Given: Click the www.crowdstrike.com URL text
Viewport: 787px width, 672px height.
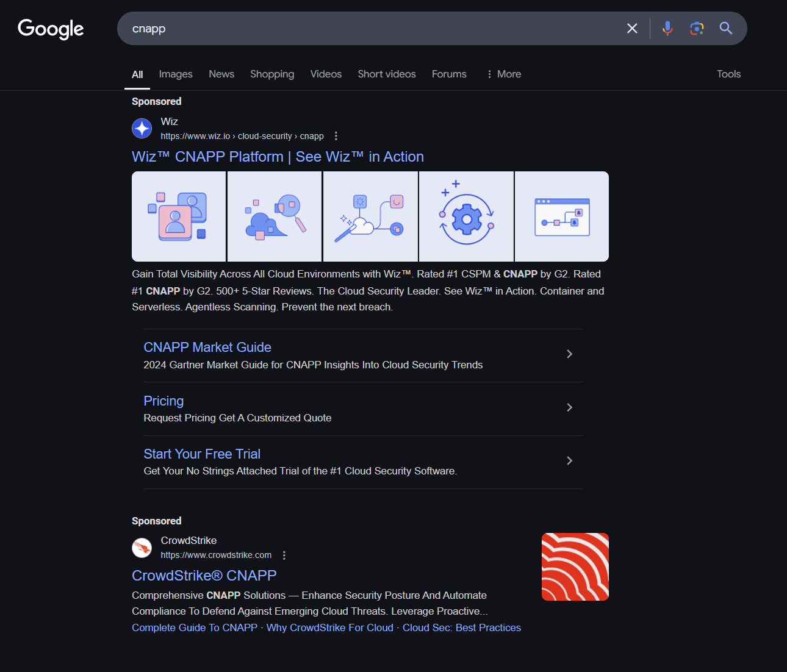Looking at the screenshot, I should coord(216,555).
